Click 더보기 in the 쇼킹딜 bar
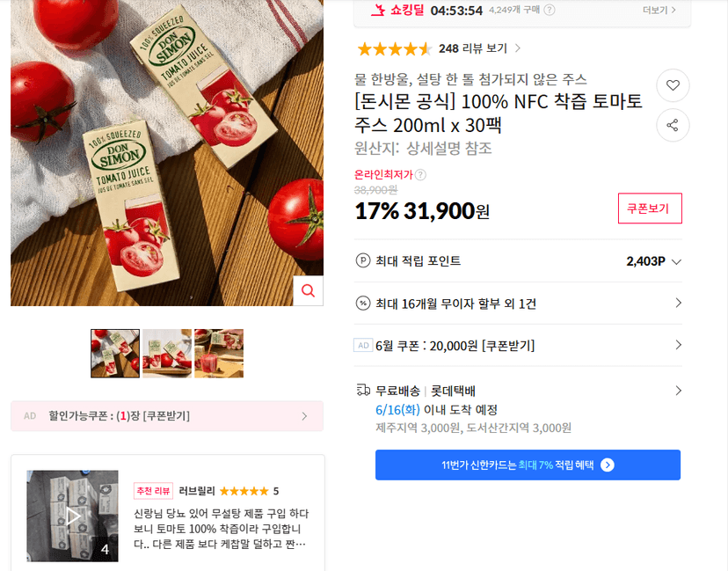 [x=659, y=10]
